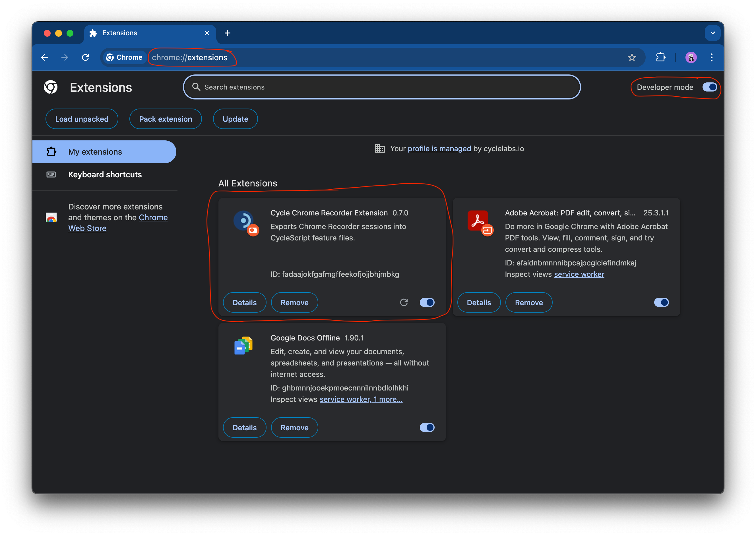The width and height of the screenshot is (756, 536).
Task: Click the All Extensions heading text
Action: [x=248, y=183]
